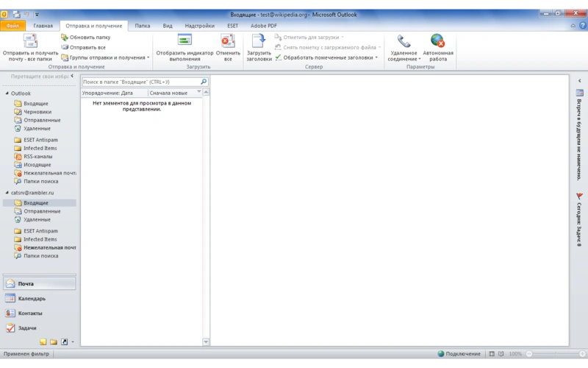Select Infected Items under catsrv@rambler.ru
Viewport: 588px width, 368px height.
point(40,239)
